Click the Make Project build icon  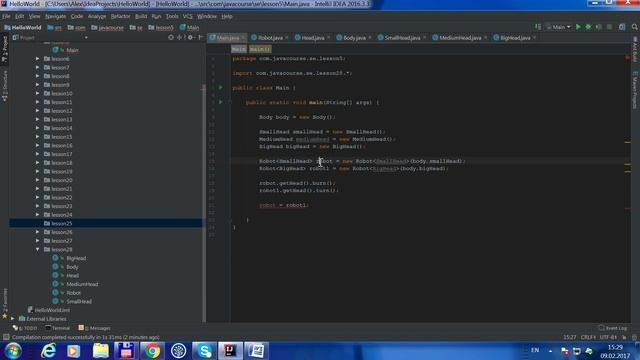coord(538,27)
